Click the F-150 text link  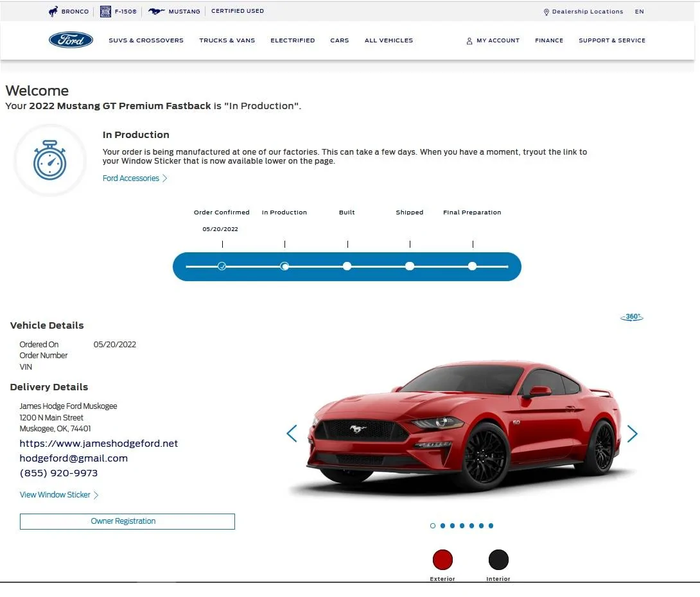[125, 12]
